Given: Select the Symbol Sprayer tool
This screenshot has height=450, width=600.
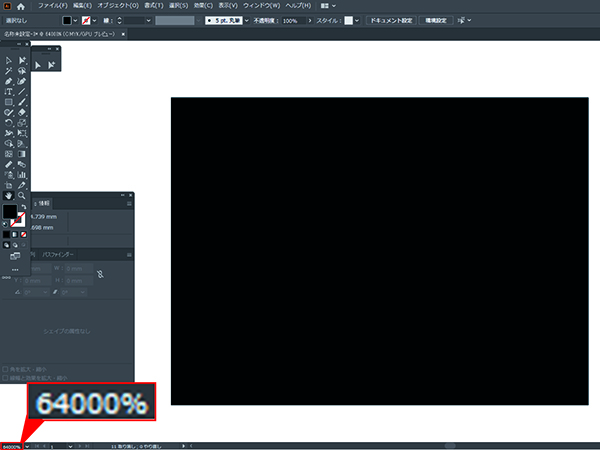Looking at the screenshot, I should [8, 175].
